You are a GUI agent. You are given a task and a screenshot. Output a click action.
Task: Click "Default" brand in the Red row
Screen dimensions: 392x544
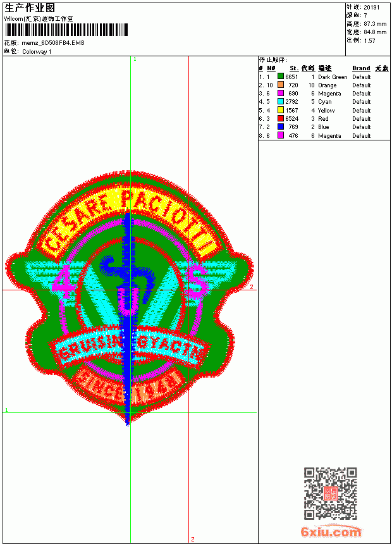(361, 119)
